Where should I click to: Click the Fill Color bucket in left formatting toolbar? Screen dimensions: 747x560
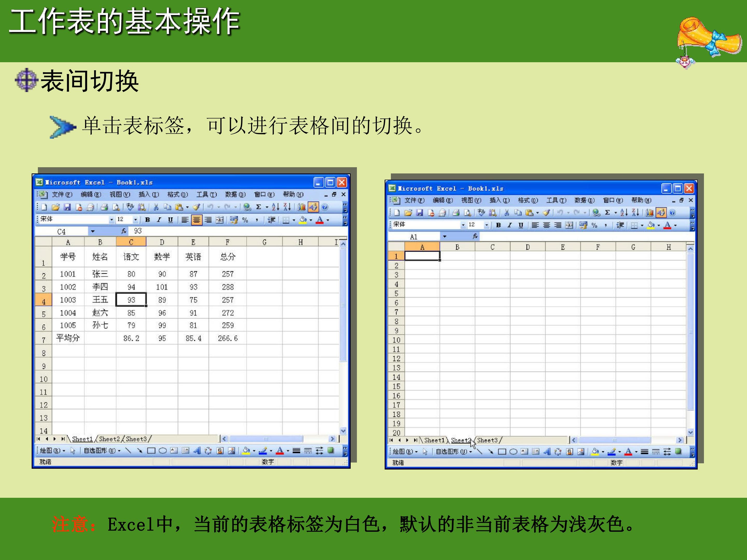tap(303, 220)
